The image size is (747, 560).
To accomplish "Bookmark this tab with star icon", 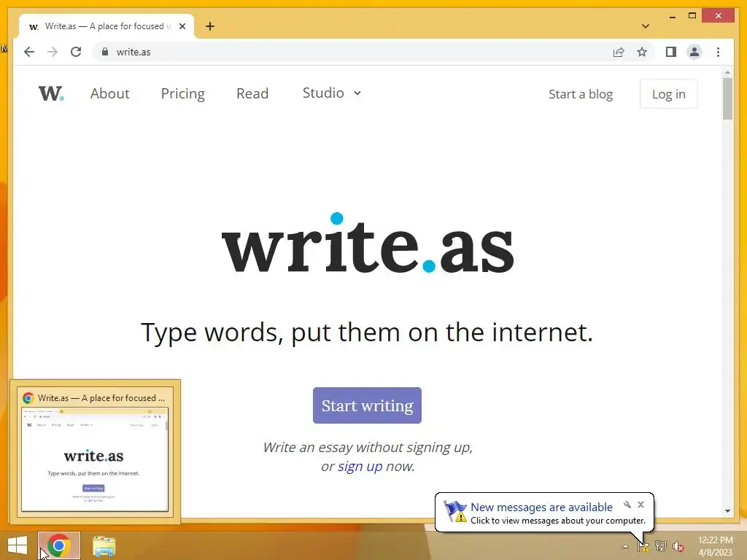I will click(x=642, y=52).
